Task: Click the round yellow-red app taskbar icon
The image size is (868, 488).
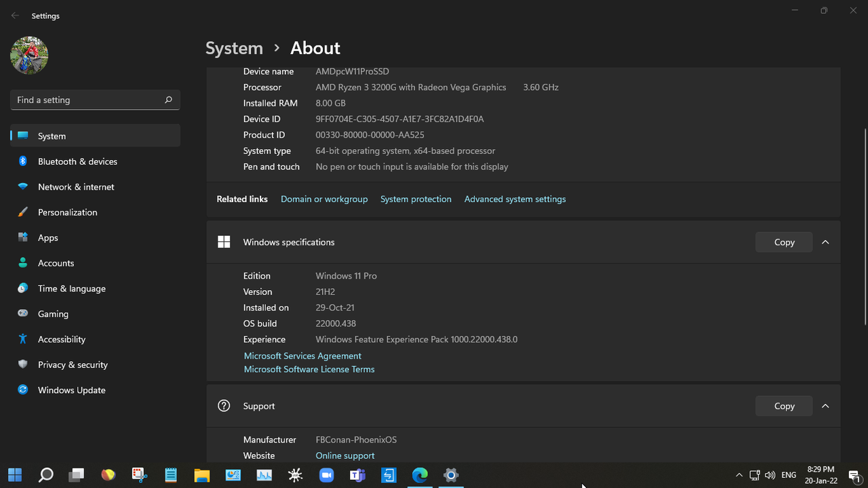Action: 108,475
